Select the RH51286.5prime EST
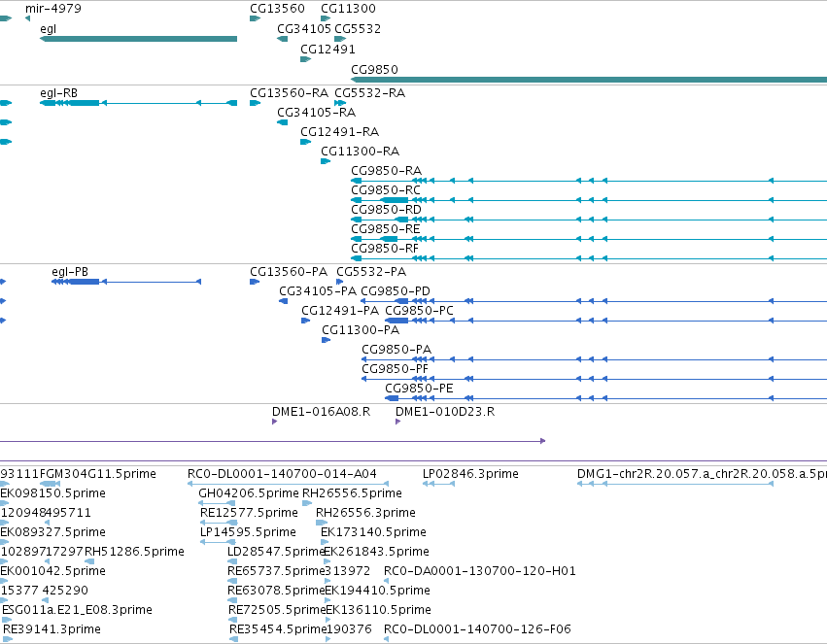 (89, 561)
